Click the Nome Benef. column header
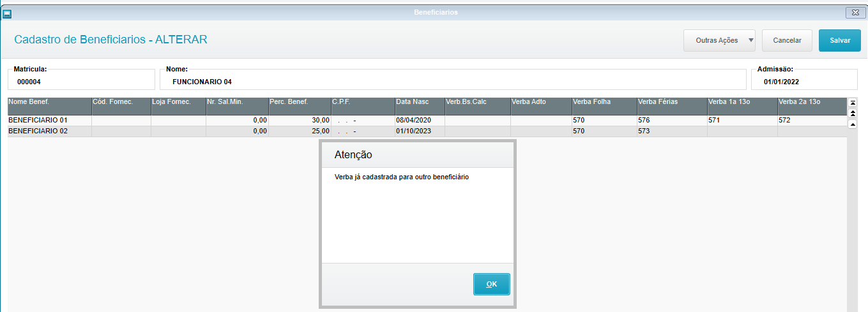 coord(50,106)
